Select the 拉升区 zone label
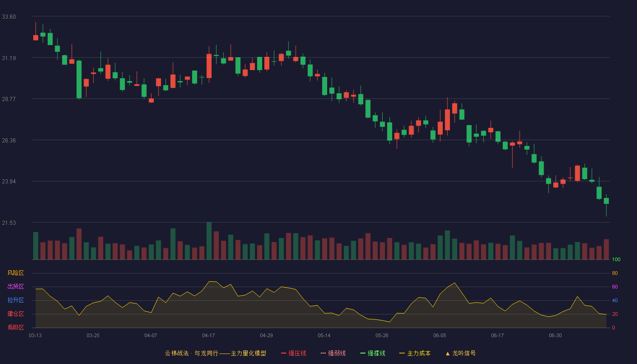This screenshot has width=637, height=364. (x=15, y=300)
